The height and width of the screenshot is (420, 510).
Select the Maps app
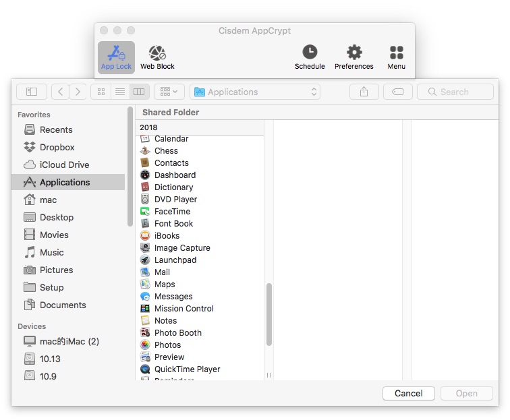[x=200, y=284]
